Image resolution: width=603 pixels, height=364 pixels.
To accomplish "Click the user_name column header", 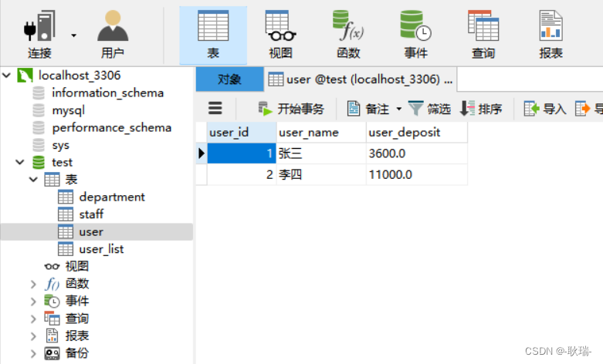I will [321, 133].
